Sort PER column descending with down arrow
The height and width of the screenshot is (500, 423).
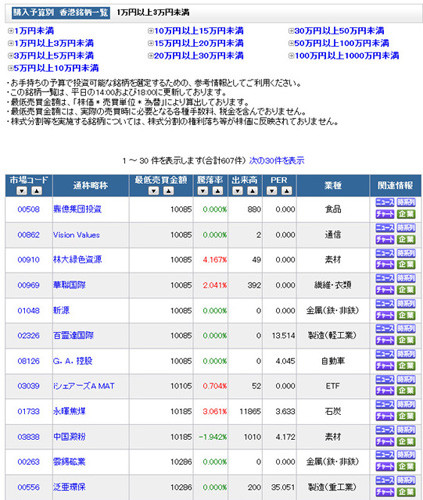(272, 191)
